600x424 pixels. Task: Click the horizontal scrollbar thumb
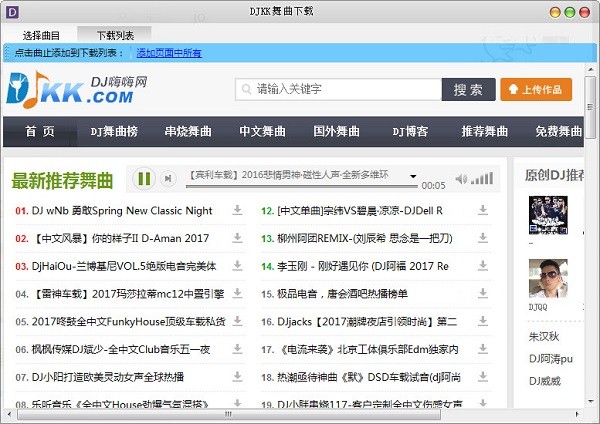(x=229, y=414)
